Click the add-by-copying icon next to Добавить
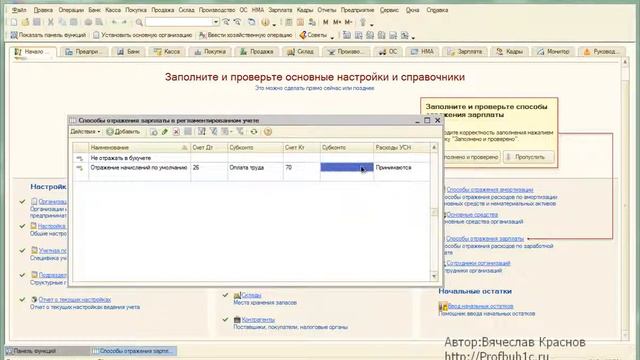The image size is (640, 360). (153, 132)
